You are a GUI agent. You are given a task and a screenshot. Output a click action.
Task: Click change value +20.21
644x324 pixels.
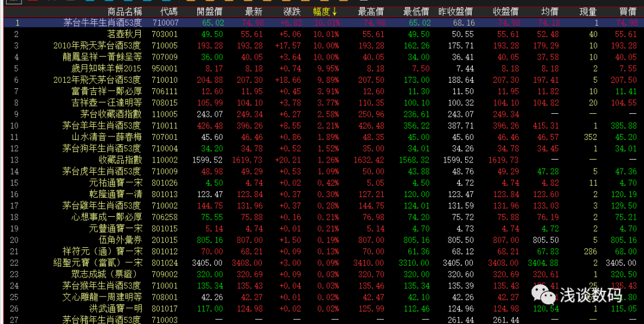pyautogui.click(x=288, y=160)
